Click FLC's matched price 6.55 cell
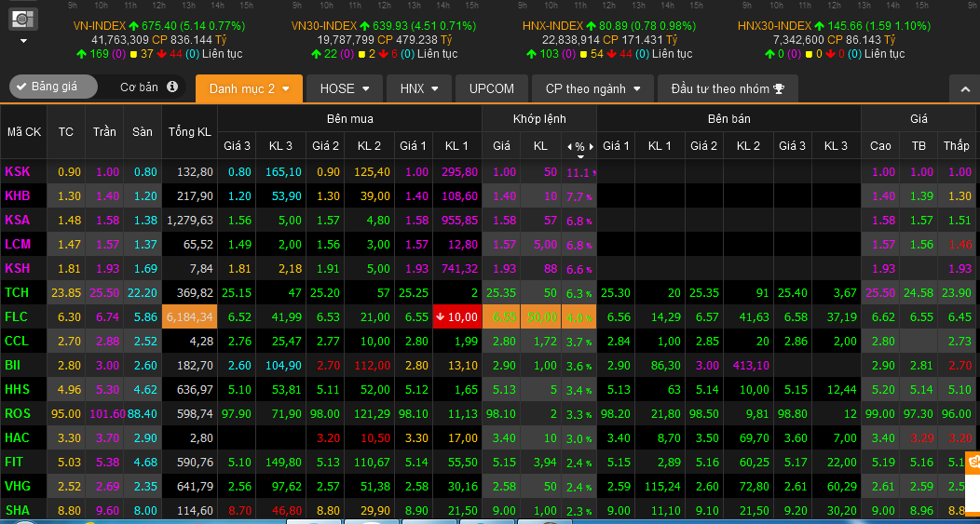The width and height of the screenshot is (980, 524). click(501, 316)
